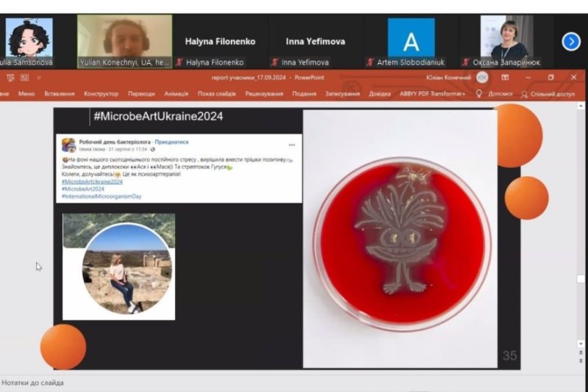Screen dimensions: 588x392
Task: Switch to the Подання tab
Action: tap(304, 94)
